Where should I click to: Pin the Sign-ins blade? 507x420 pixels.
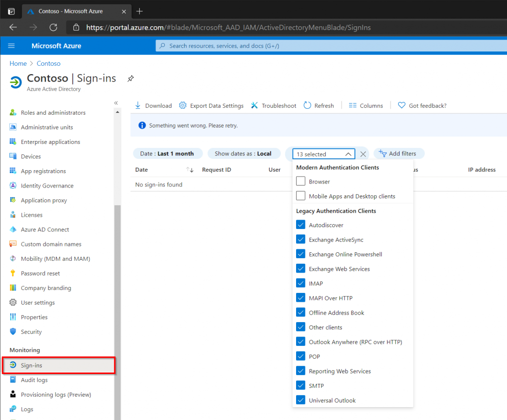[x=131, y=79]
